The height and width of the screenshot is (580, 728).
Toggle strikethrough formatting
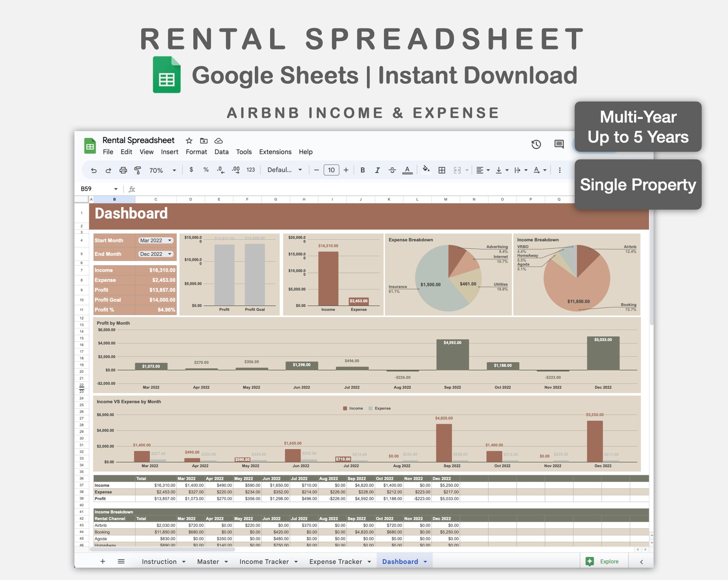[x=392, y=170]
